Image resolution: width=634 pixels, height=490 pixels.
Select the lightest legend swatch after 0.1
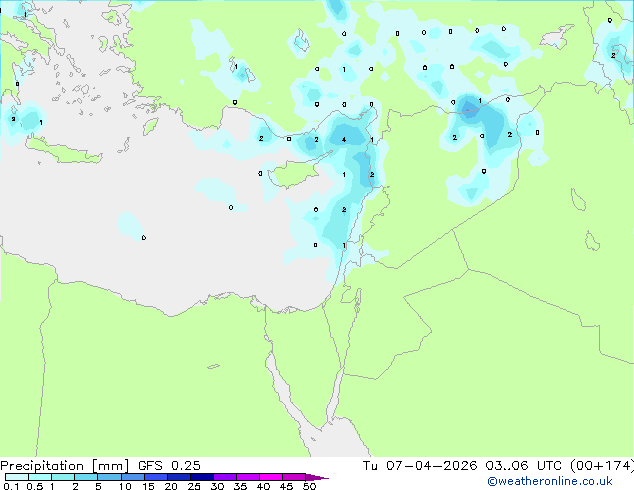(17, 477)
